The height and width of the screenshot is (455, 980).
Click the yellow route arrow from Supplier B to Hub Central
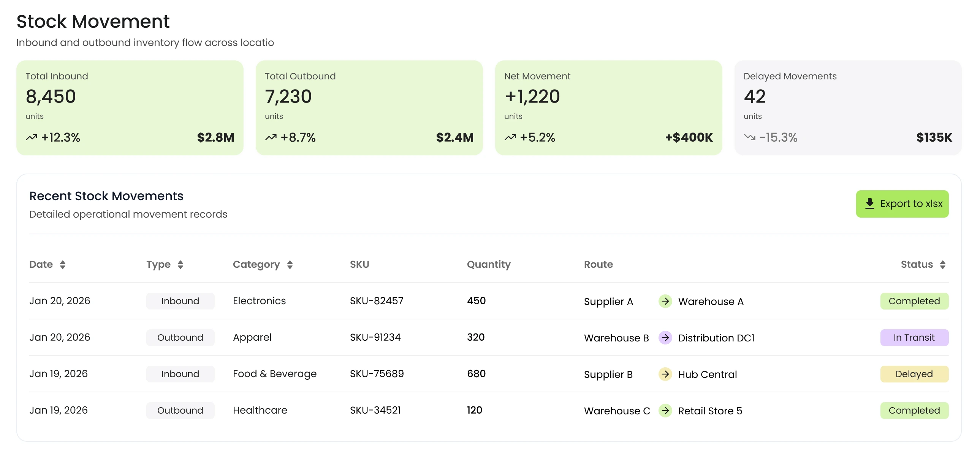pyautogui.click(x=665, y=374)
